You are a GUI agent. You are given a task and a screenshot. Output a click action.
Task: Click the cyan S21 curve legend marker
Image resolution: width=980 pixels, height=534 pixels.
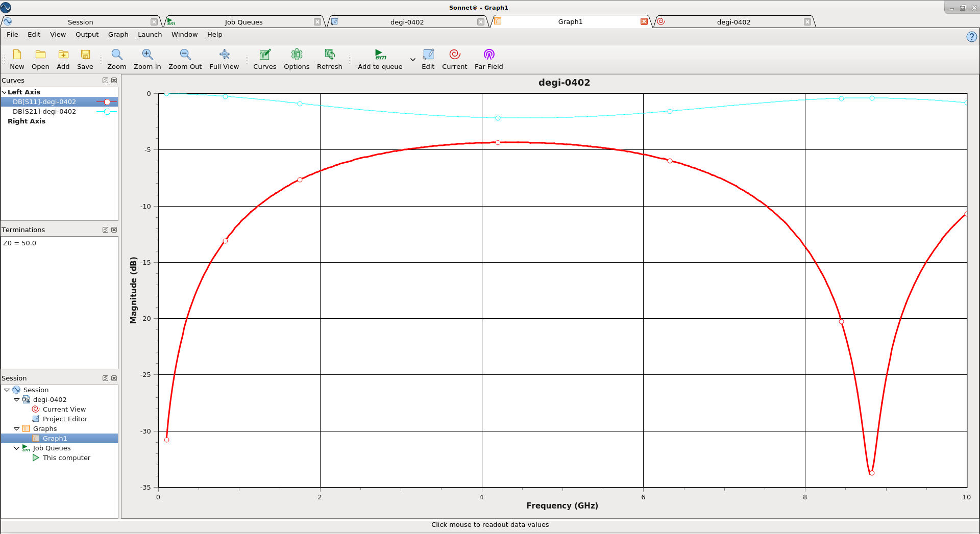107,112
